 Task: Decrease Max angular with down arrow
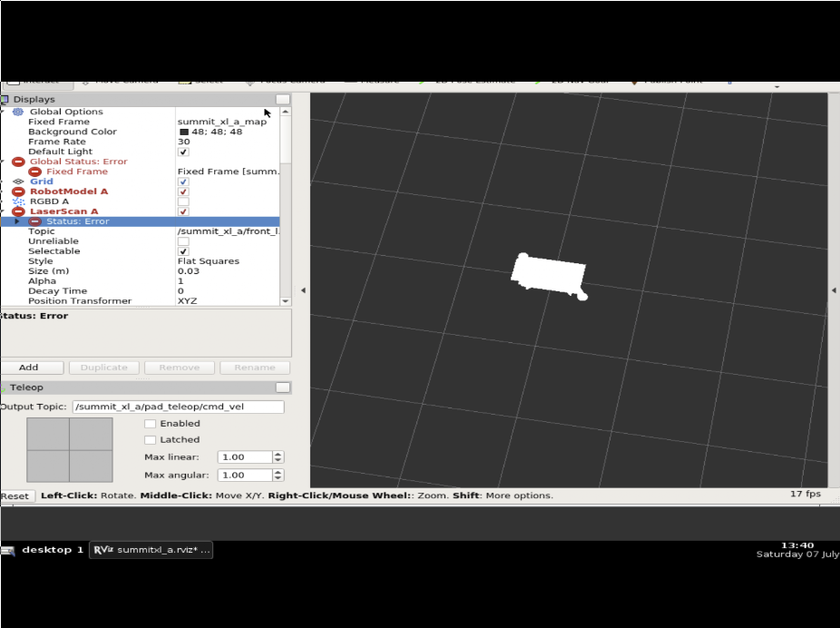(x=278, y=478)
